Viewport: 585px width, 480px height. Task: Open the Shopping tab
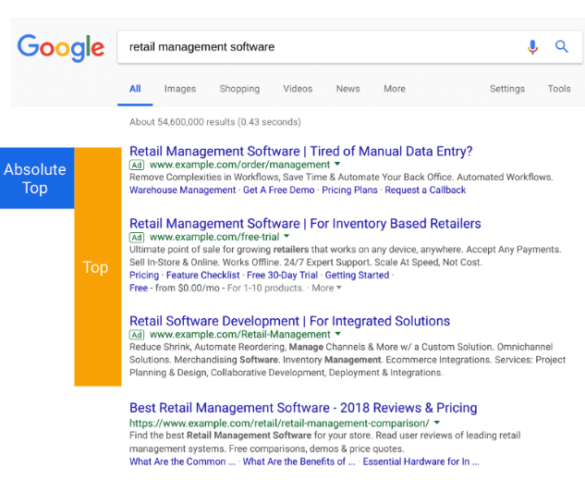(x=240, y=89)
